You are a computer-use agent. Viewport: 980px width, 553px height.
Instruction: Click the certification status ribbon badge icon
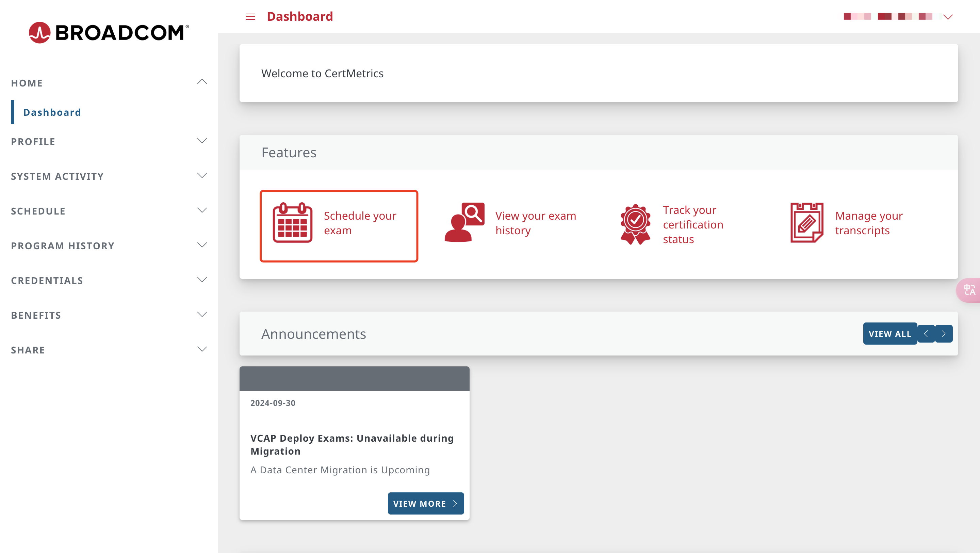[635, 224]
